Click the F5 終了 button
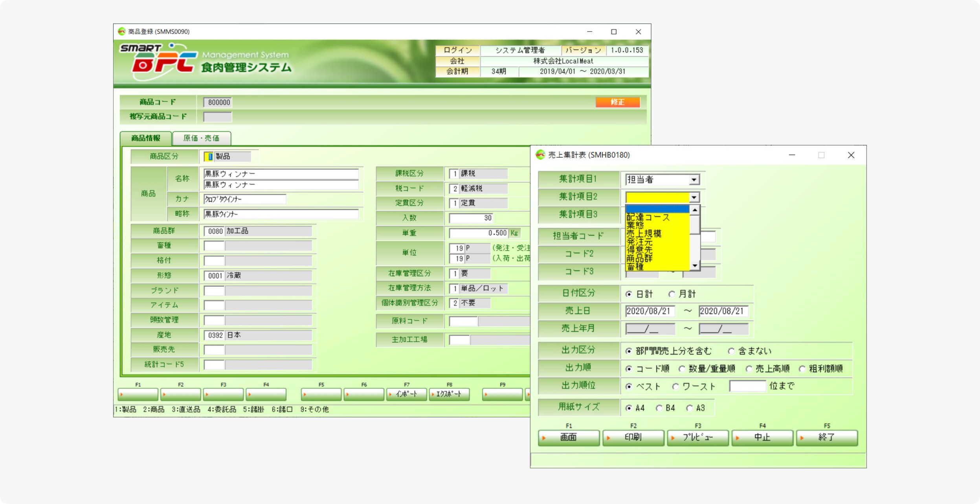 [x=827, y=438]
